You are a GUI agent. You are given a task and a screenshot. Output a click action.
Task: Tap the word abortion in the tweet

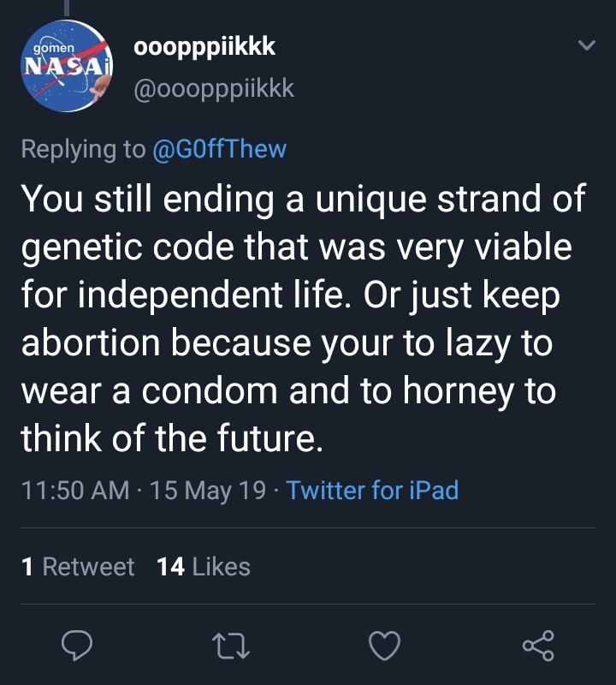[91, 342]
